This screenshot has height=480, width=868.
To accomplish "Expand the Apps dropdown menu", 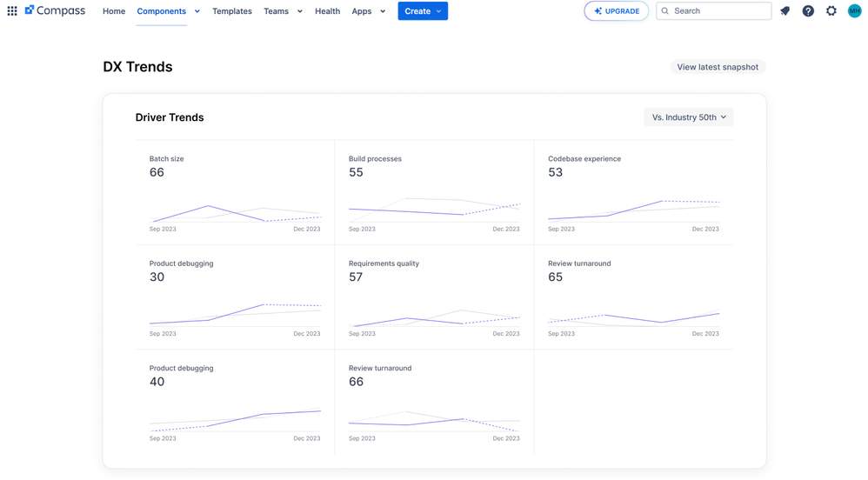I will click(383, 11).
